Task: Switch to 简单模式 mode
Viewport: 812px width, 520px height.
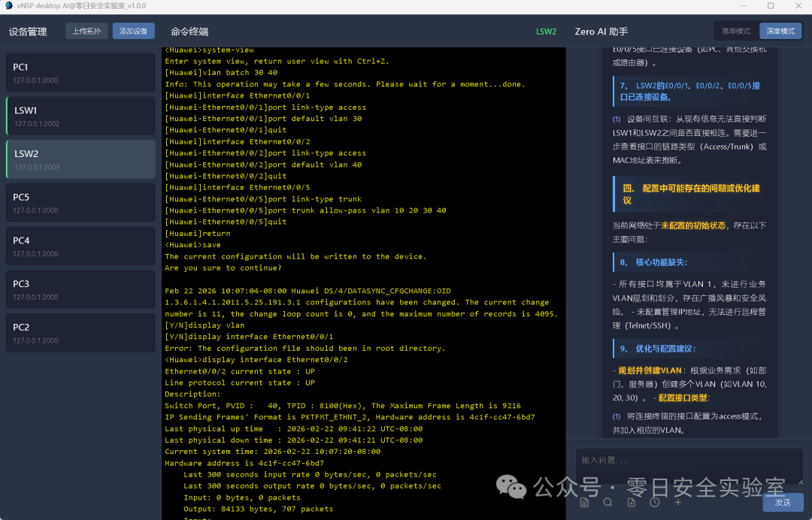Action: (x=736, y=32)
